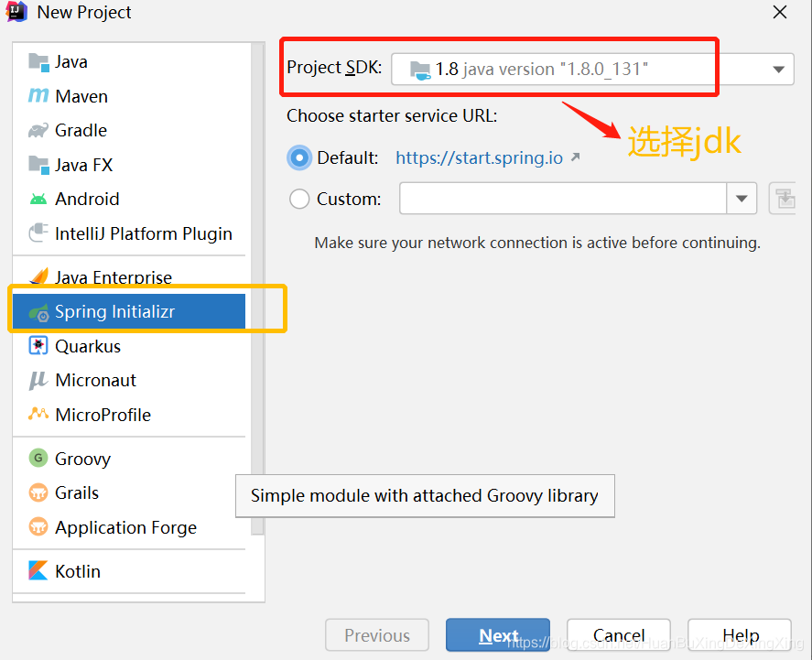Click the Project SDK label
The image size is (812, 660).
tap(334, 68)
